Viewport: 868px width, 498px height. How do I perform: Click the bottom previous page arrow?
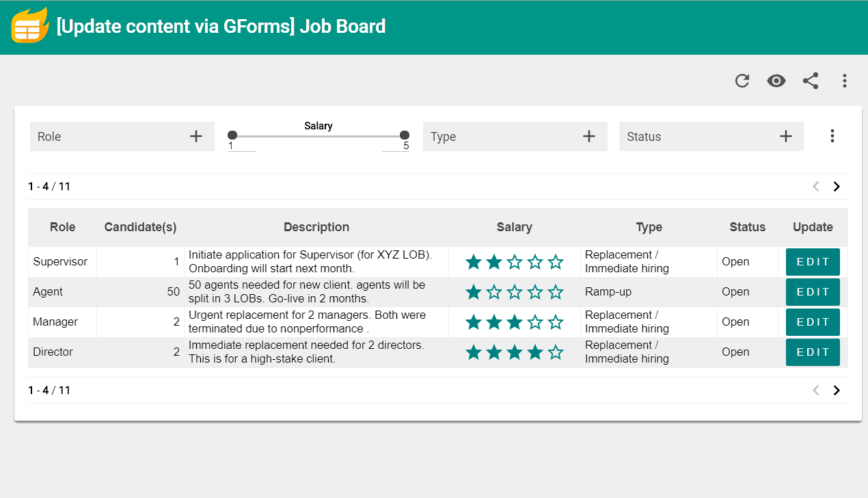(815, 390)
